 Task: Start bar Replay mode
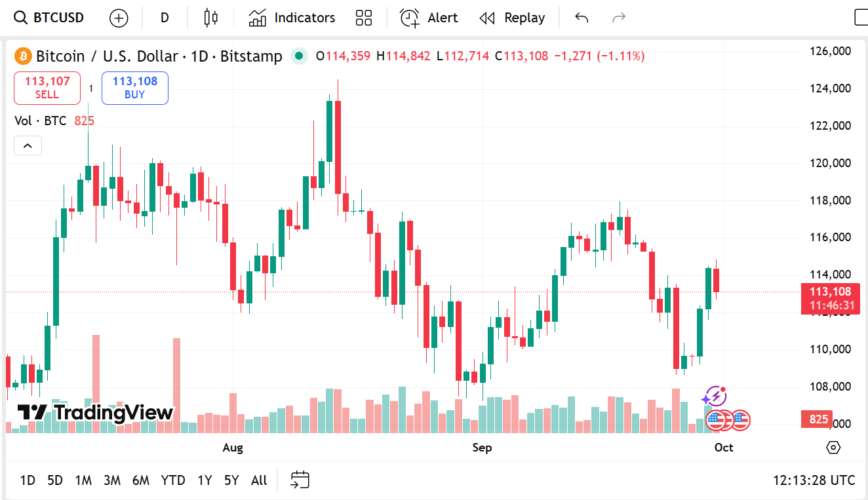click(x=512, y=18)
